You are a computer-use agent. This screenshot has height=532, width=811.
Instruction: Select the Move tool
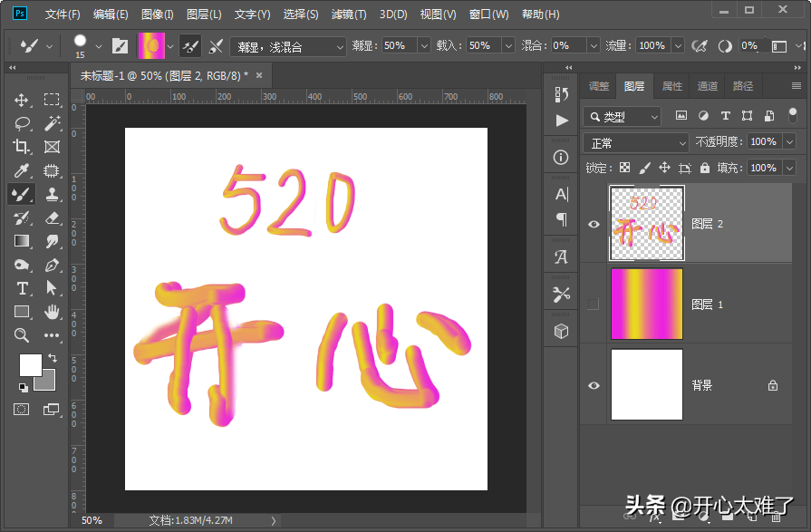click(19, 100)
